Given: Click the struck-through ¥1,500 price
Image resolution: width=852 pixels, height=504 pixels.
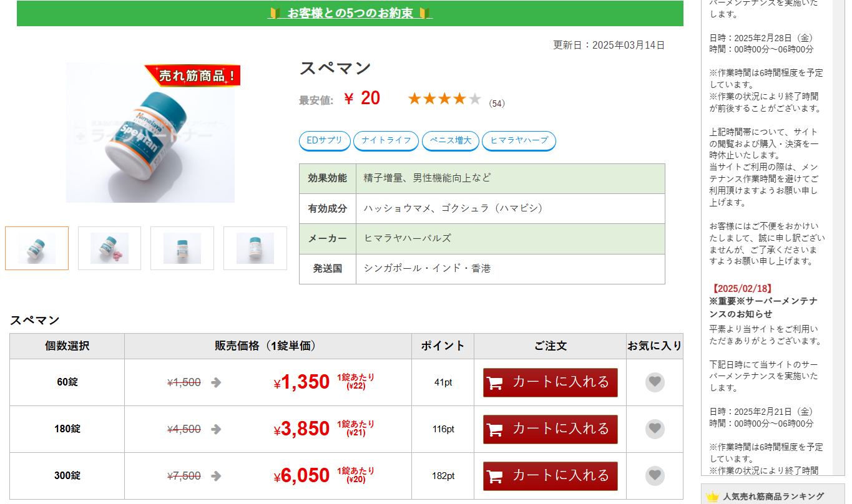Looking at the screenshot, I should coord(184,382).
